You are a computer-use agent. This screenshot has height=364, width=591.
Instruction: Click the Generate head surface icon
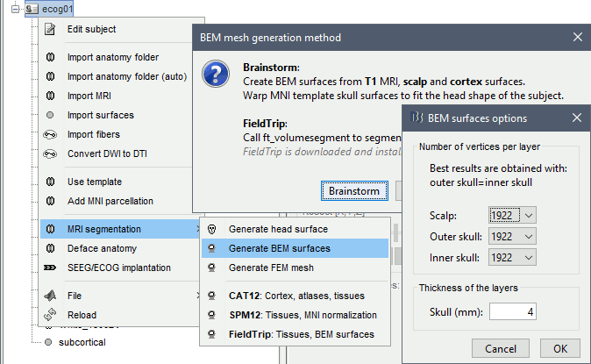pos(211,229)
